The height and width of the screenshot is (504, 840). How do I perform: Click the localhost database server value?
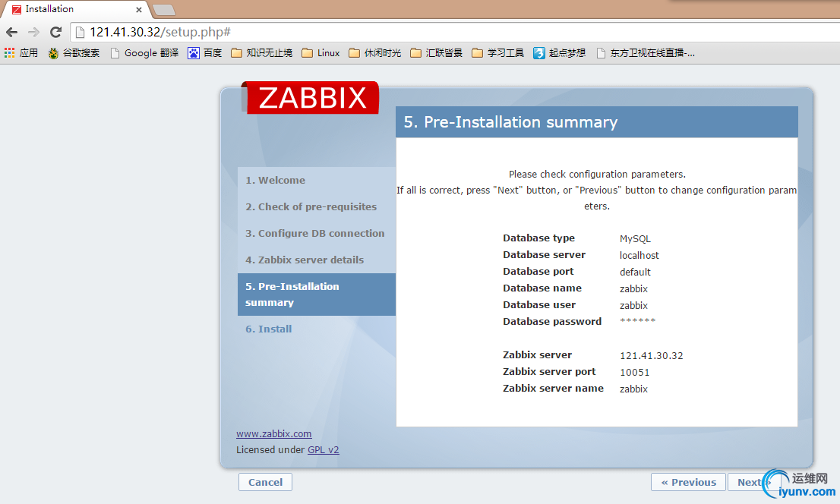[639, 256]
